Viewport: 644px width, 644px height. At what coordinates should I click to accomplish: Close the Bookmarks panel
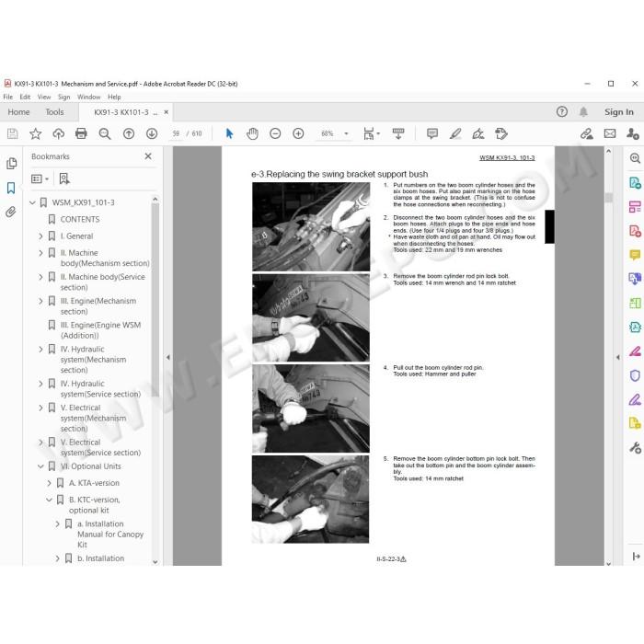click(x=148, y=156)
